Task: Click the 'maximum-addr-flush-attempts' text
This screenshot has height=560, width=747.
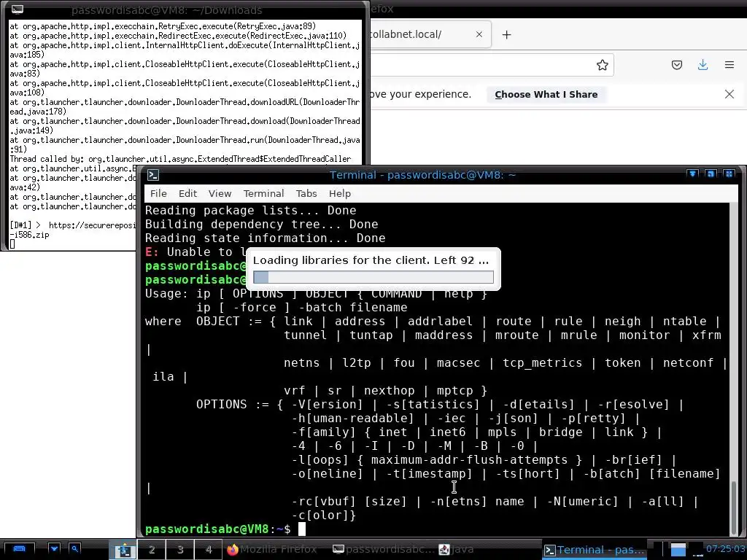Action: (x=469, y=460)
